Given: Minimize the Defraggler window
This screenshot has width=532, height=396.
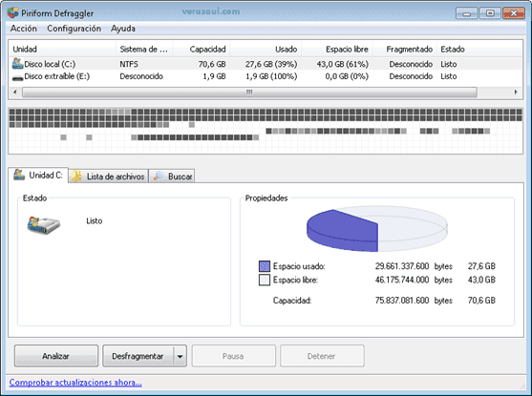Looking at the screenshot, I should 467,13.
